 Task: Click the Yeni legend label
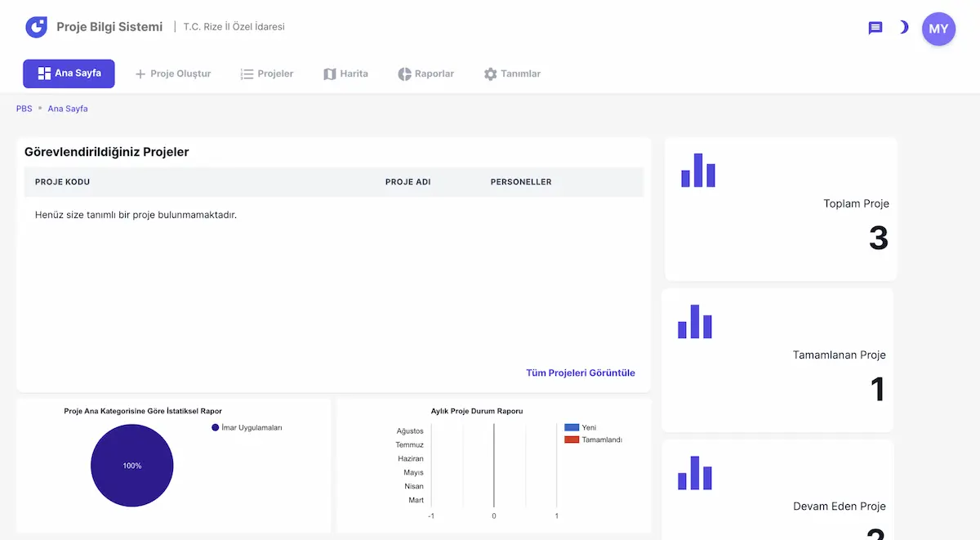pos(589,427)
